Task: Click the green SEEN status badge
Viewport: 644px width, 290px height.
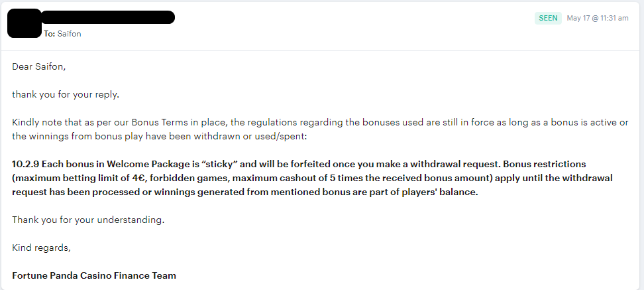Action: [548, 19]
